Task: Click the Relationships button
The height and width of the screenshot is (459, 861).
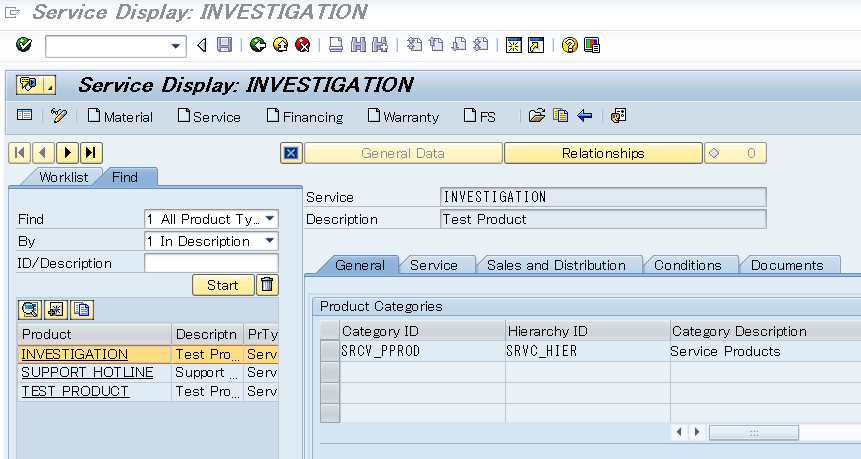Action: pyautogui.click(x=603, y=153)
